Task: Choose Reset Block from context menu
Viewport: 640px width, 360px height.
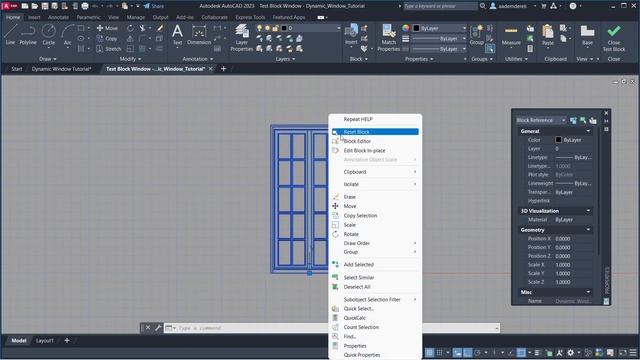Action: (x=375, y=132)
